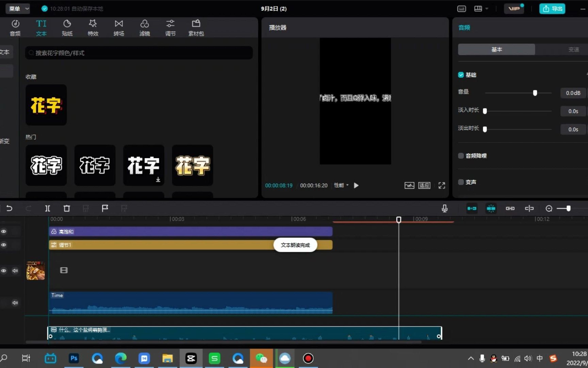Select the 什么，这个盐焗 text-to-speech clip
The height and width of the screenshot is (368, 588).
[244, 333]
